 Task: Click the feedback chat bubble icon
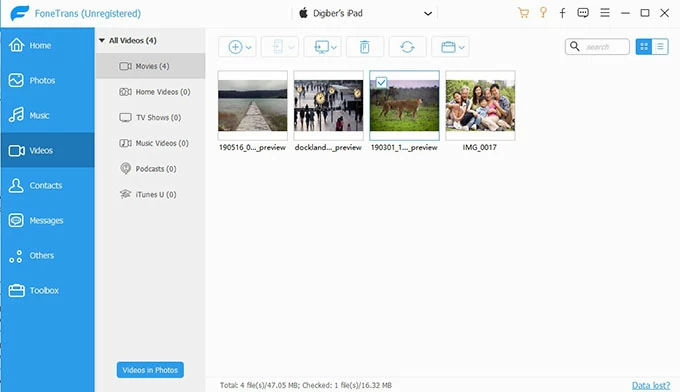tap(583, 13)
